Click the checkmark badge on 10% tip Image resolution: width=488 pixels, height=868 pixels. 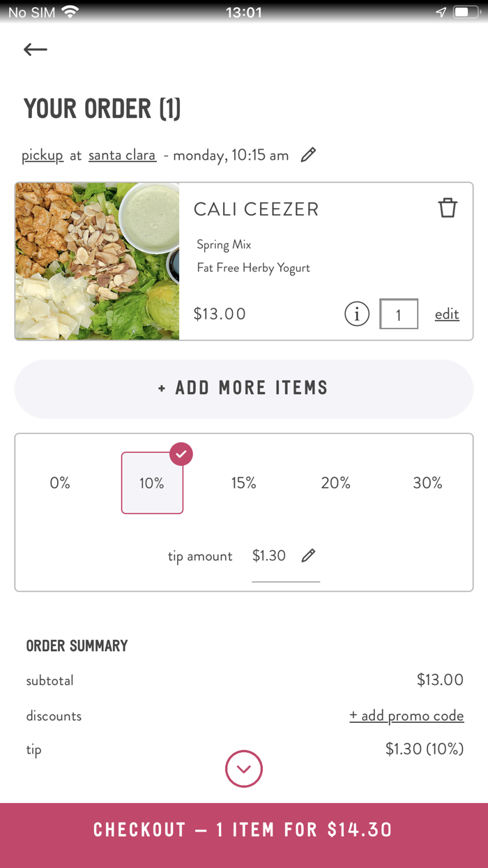181,454
